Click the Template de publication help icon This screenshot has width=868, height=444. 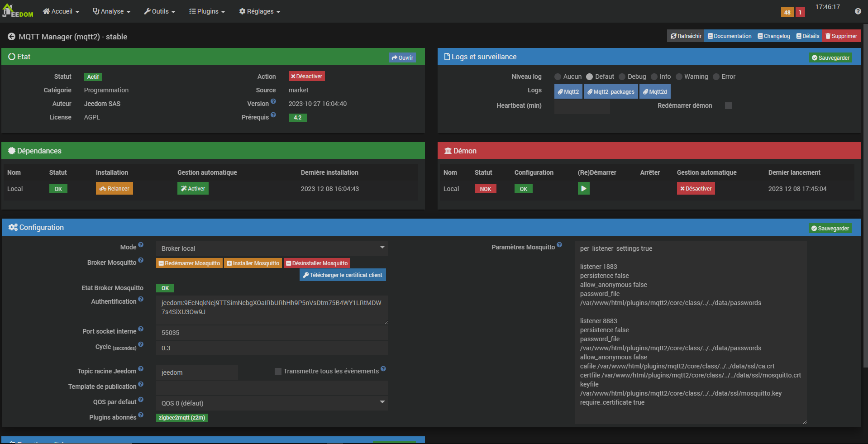click(x=141, y=384)
